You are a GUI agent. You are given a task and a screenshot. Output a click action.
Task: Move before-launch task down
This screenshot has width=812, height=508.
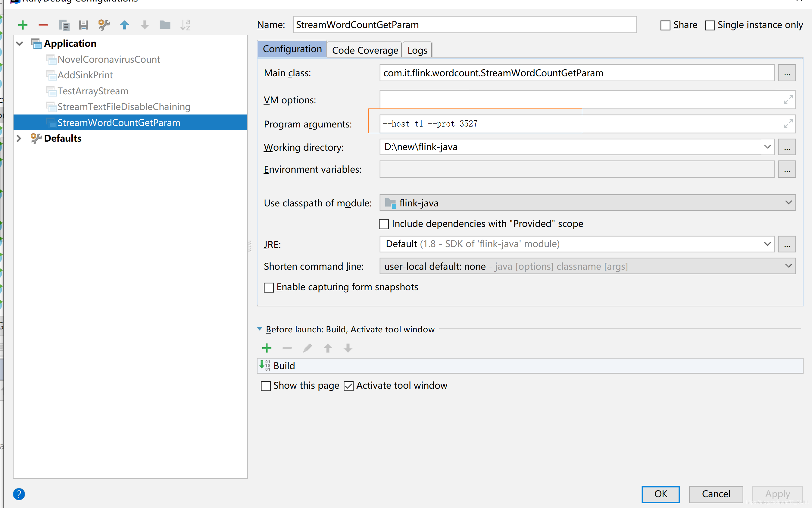pyautogui.click(x=348, y=348)
